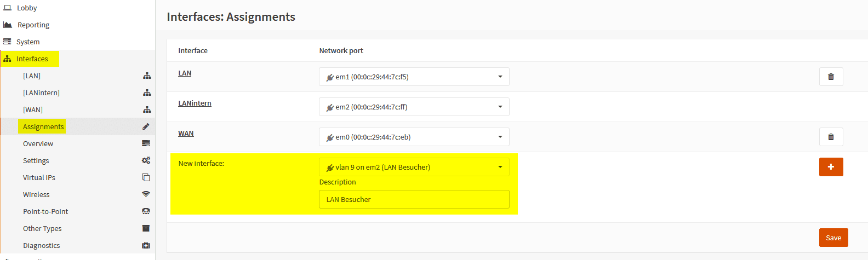Viewport: 868px width, 260px height.
Task: Click the Settings gears icon in sidebar
Action: [146, 160]
